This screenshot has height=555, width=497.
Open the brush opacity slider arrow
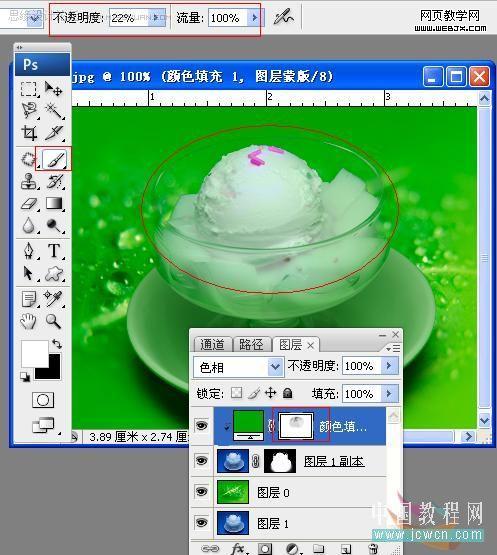pyautogui.click(x=156, y=17)
